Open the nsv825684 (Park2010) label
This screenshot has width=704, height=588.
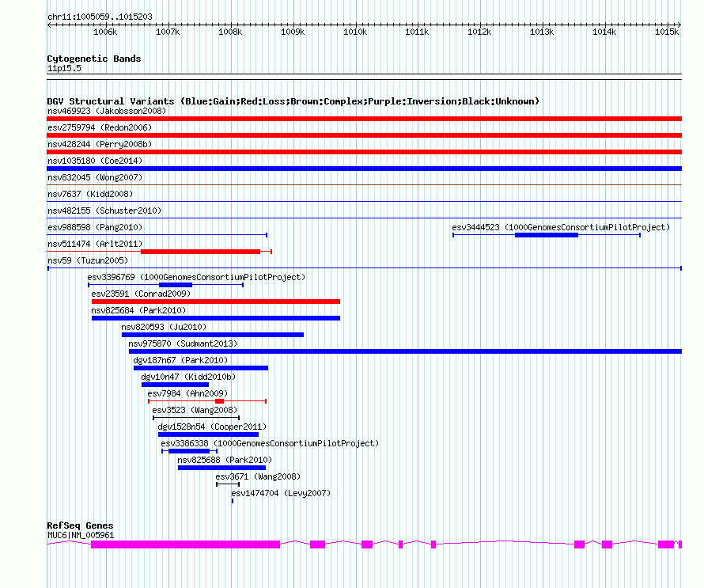[x=138, y=310]
